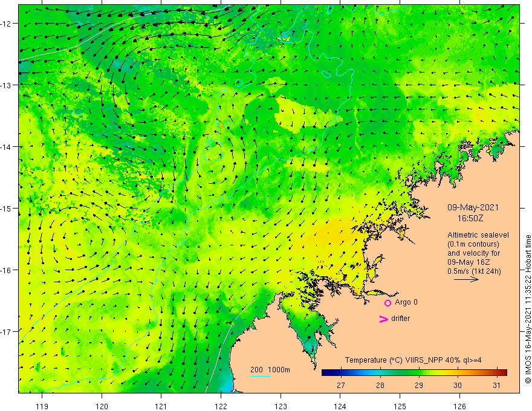Click the color bar tick label 31
Viewport: 532px width, 411px height.
click(x=497, y=385)
